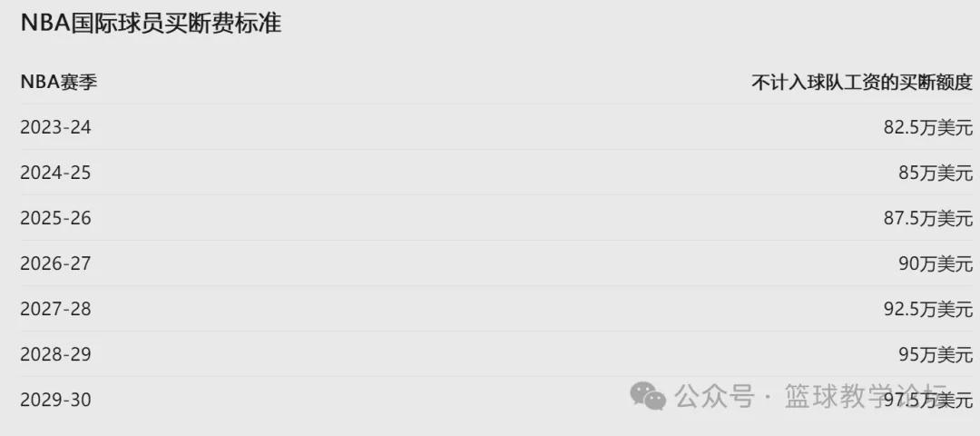Screen dimensions: 980x436
Task: Select the 85万美元 amount cell
Action: (x=936, y=173)
